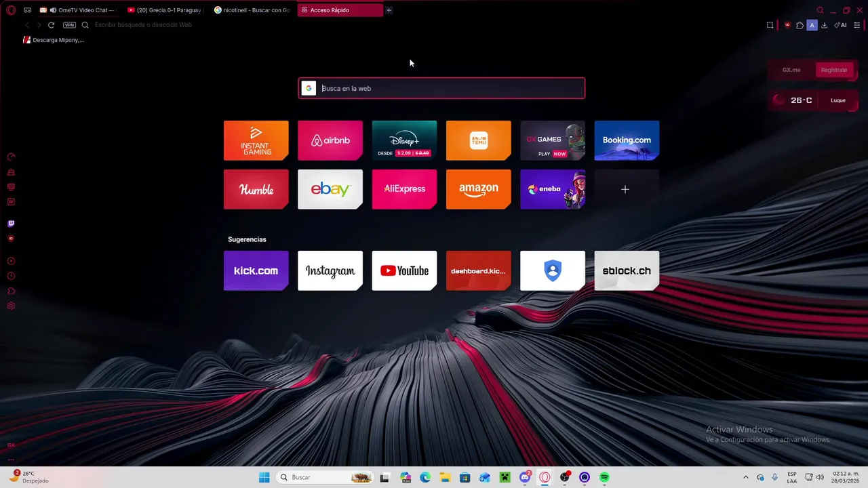Open the YouTube suggestion tile
This screenshot has width=868, height=488.
point(404,270)
